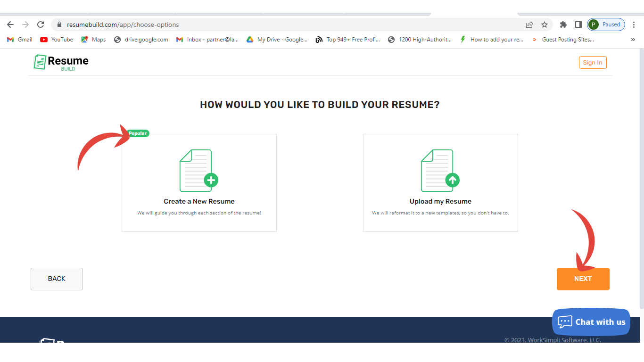Viewport: 644px width, 362px height.
Task: Click the green Popular badge
Action: click(138, 133)
